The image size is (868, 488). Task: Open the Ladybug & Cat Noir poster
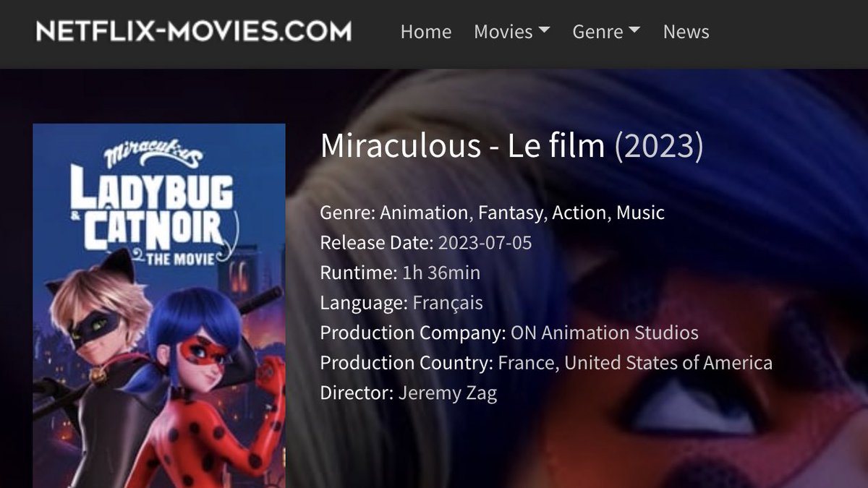coord(159,306)
